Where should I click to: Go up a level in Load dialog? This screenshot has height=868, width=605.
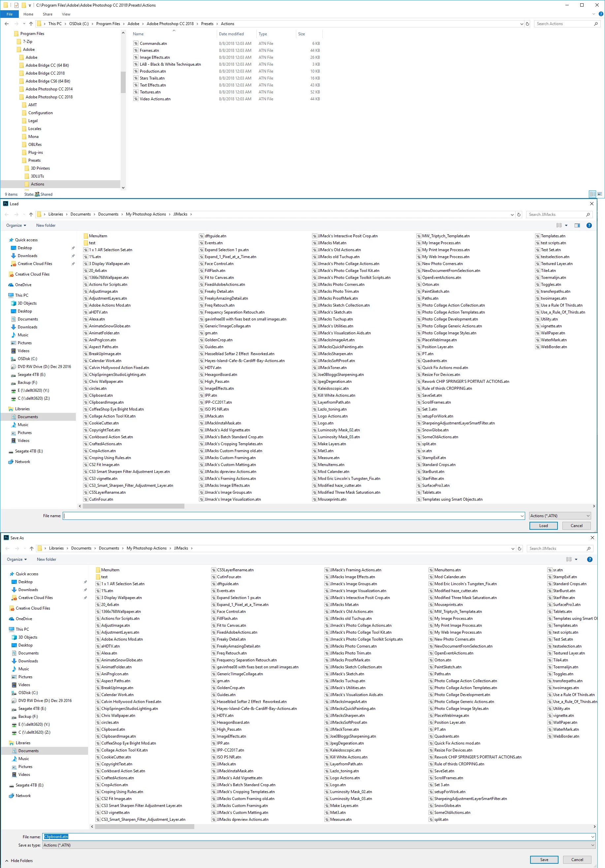[31, 214]
